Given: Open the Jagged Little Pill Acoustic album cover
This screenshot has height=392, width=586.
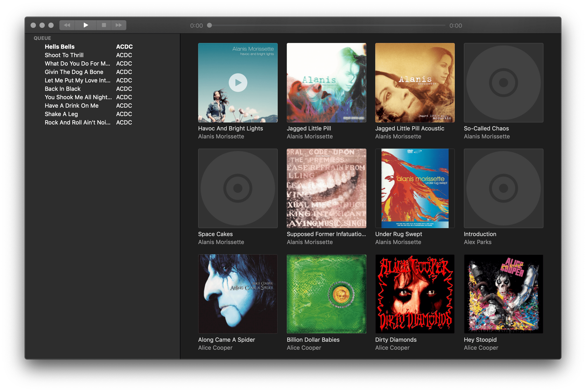Looking at the screenshot, I should 415,83.
